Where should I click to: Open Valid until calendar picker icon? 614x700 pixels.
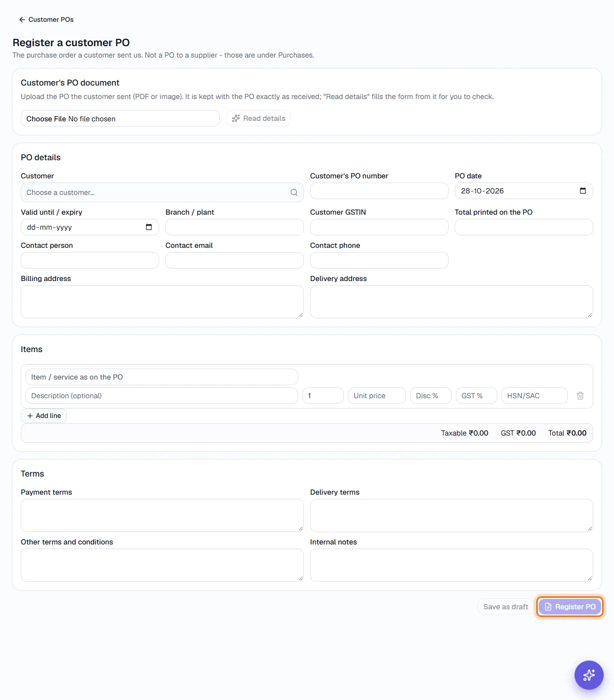click(x=149, y=227)
